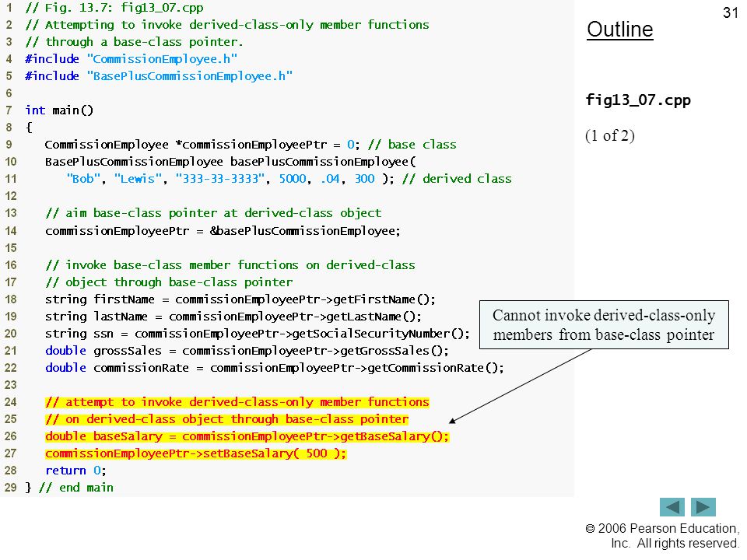Click the commissionEmployeePtr = &basePlusCommissionEmployee line

coord(223,231)
